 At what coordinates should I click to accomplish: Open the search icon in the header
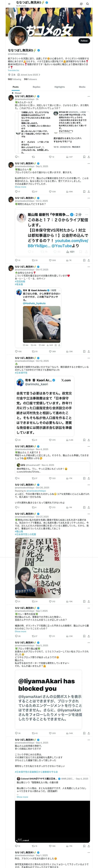click(88, 4)
